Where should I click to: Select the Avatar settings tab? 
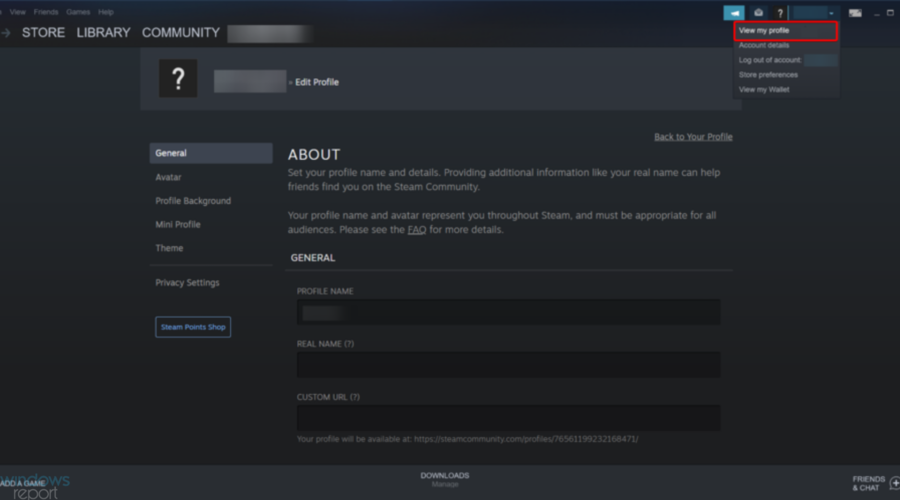[168, 177]
